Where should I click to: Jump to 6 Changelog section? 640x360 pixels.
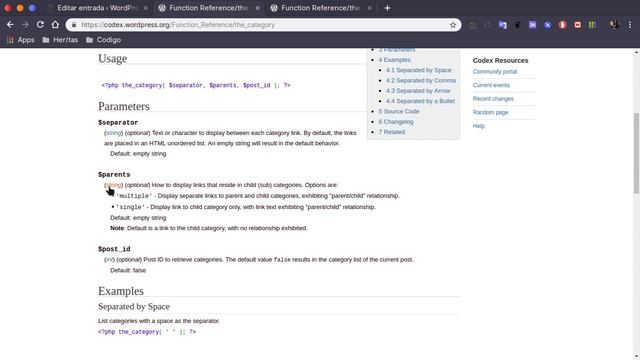point(396,122)
